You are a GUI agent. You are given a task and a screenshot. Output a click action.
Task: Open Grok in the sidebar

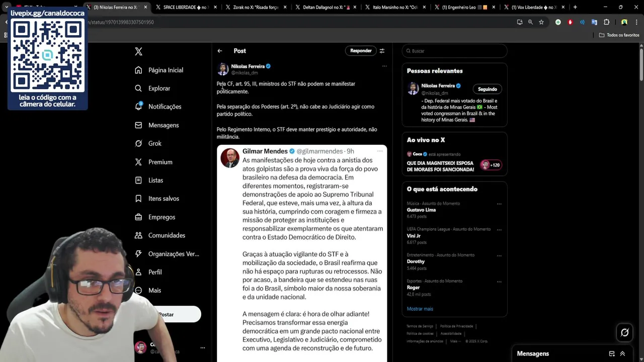click(138, 143)
